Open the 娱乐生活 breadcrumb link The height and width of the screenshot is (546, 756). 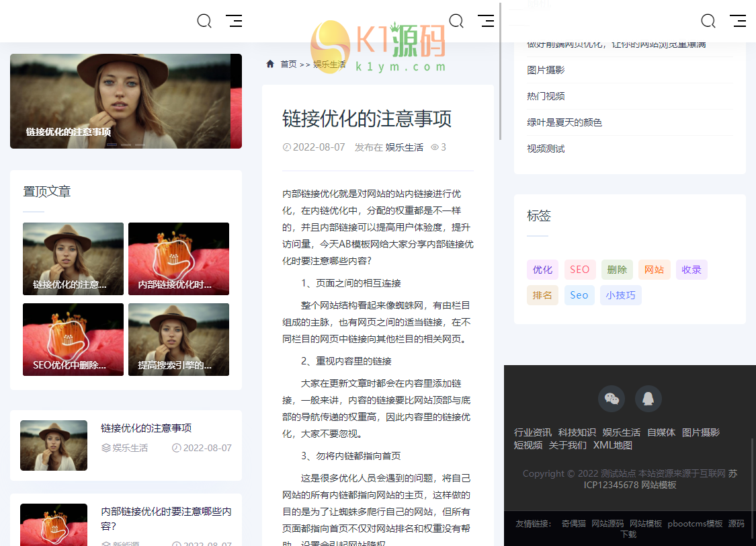pyautogui.click(x=329, y=63)
